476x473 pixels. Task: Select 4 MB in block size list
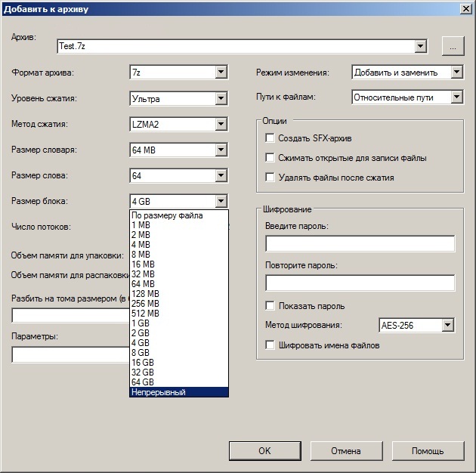pyautogui.click(x=179, y=244)
